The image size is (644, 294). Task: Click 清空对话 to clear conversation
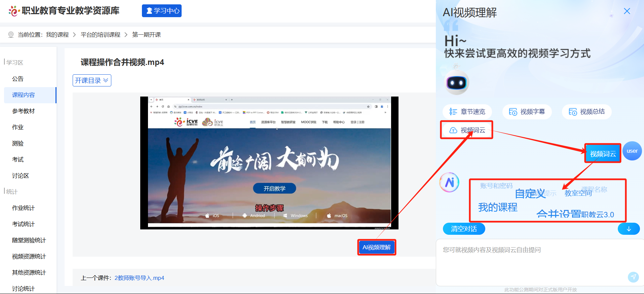click(x=464, y=229)
